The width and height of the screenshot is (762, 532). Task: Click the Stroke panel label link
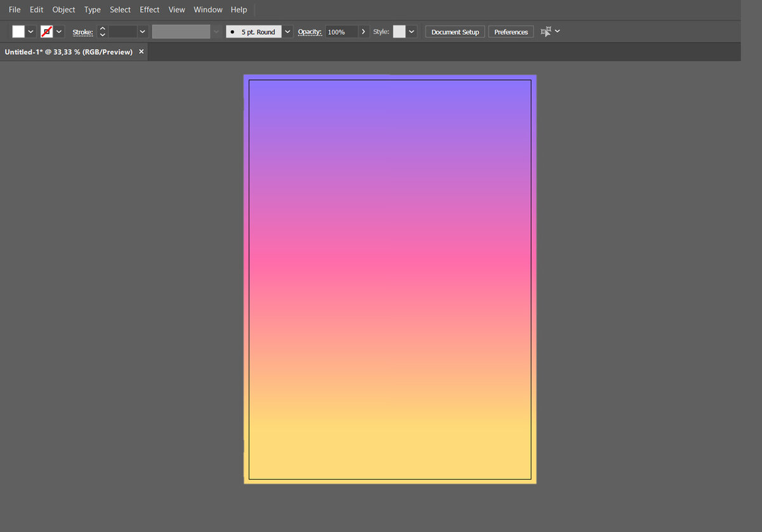(83, 32)
